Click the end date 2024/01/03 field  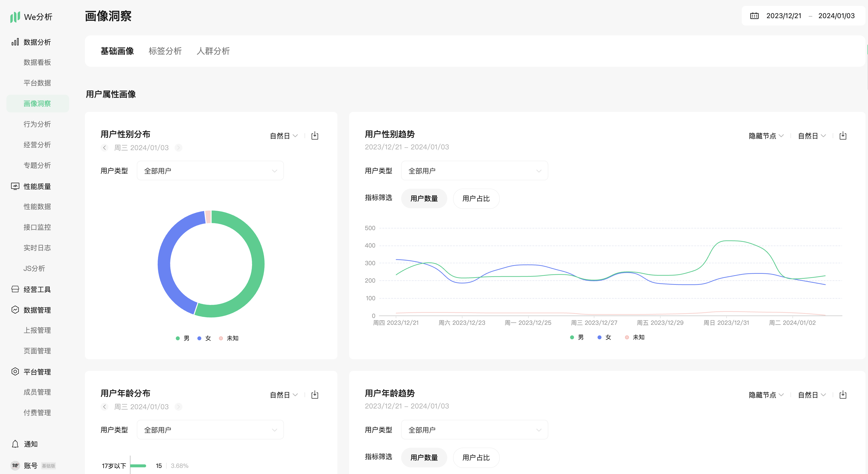(836, 16)
